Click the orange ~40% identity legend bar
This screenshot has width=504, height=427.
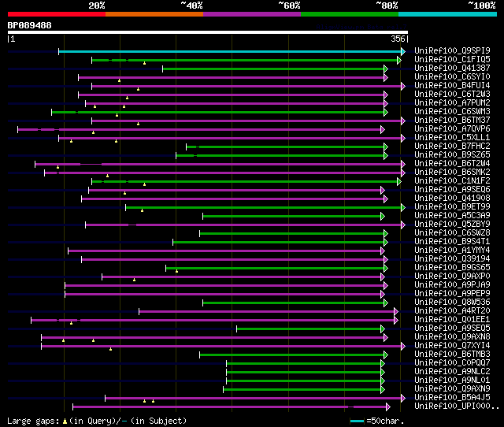[x=154, y=14]
